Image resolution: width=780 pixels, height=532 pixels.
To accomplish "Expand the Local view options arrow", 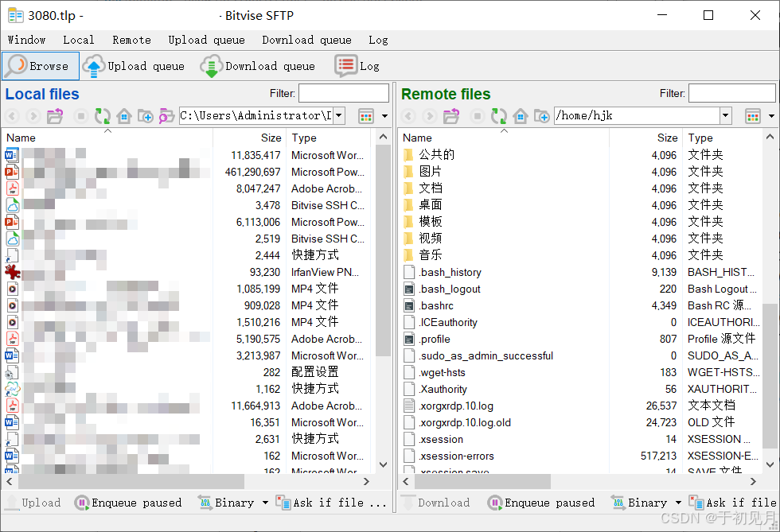I will (384, 116).
